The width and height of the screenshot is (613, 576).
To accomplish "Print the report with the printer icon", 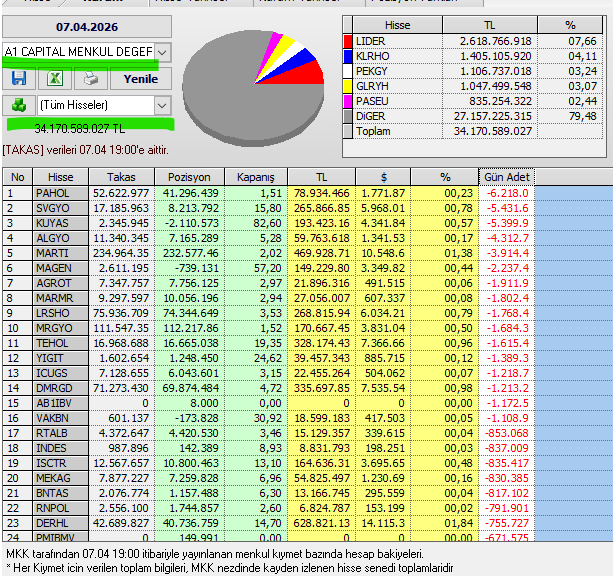I will 91,79.
